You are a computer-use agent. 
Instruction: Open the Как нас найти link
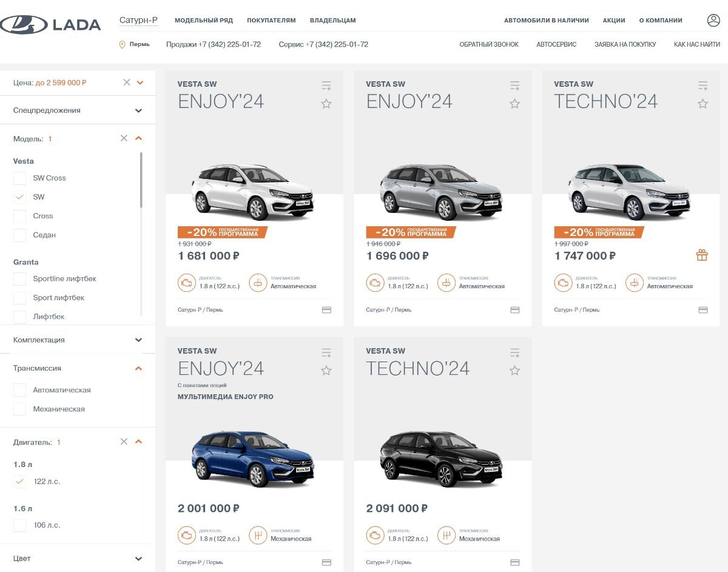pos(697,44)
